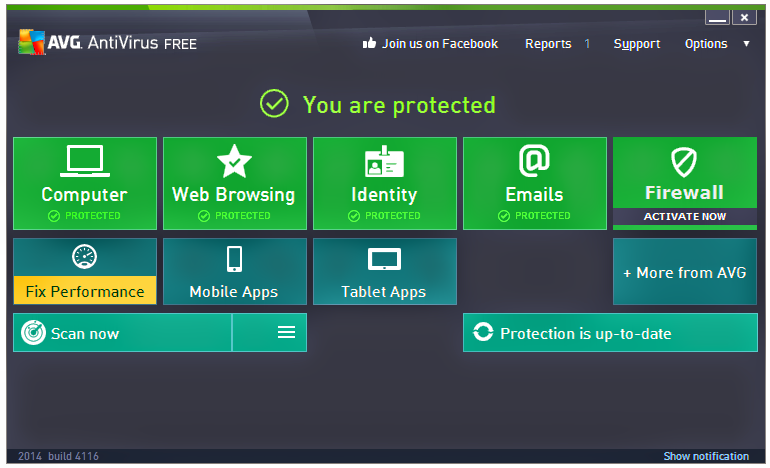Open the Computer protection tile
The image size is (770, 468).
coord(85,183)
